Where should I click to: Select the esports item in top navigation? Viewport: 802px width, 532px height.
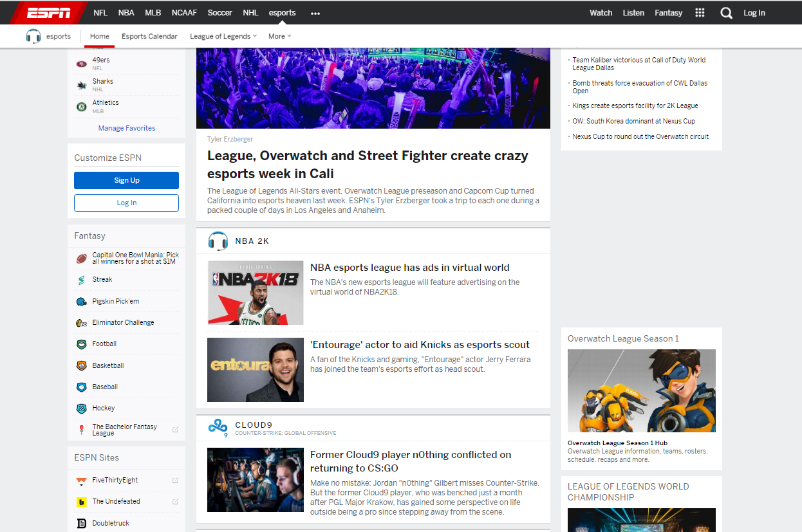pos(283,13)
